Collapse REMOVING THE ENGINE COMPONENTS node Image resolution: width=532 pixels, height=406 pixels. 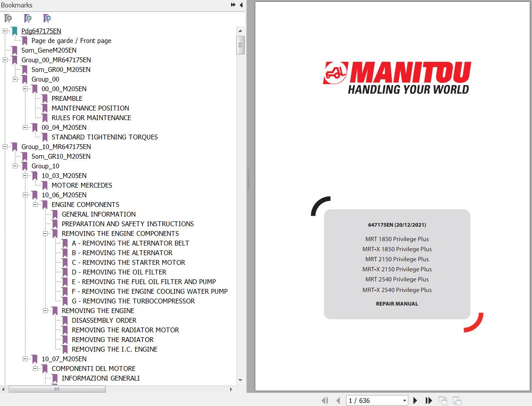click(x=45, y=233)
